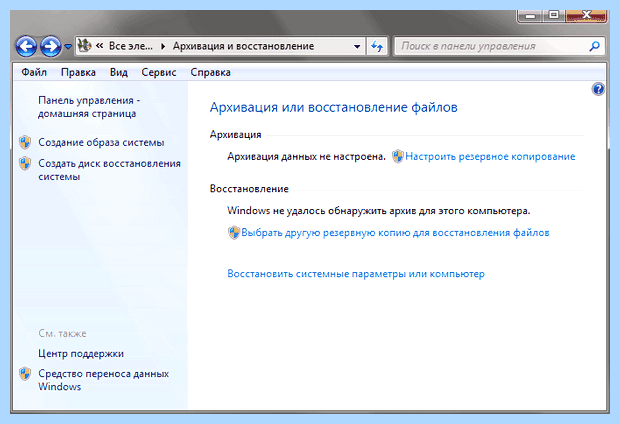The image size is (620, 424).
Task: Click the 'Архивация данных не настроена.' text
Action: point(306,157)
